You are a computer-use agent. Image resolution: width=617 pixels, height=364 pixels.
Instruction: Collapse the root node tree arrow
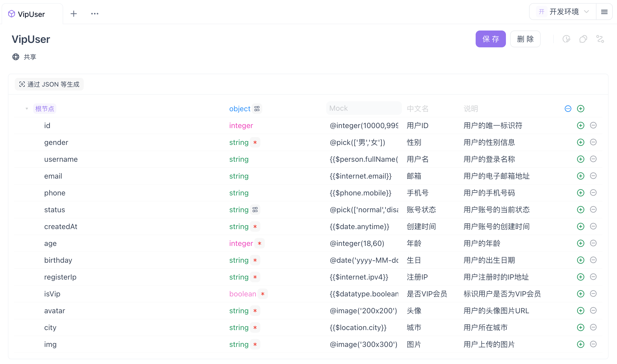pyautogui.click(x=27, y=109)
